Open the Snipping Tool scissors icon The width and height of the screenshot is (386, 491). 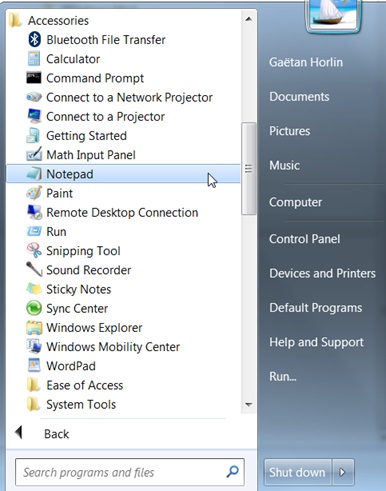[x=34, y=251]
